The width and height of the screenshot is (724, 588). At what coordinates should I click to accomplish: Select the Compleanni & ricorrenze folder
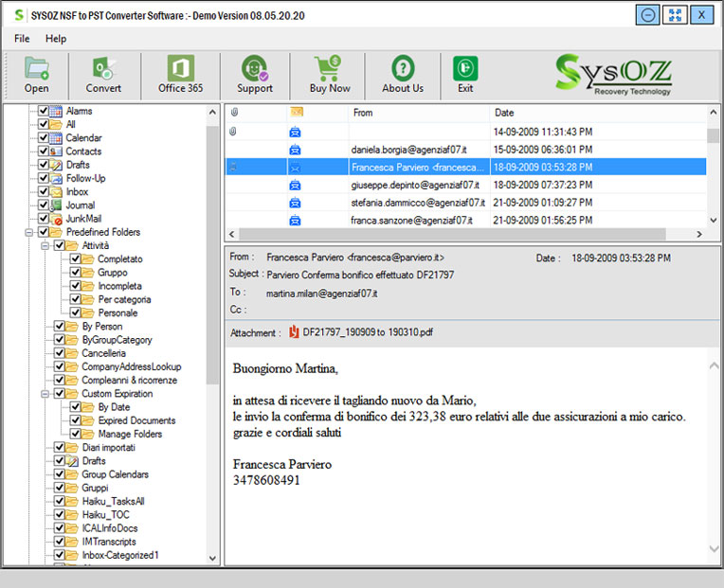[x=129, y=380]
